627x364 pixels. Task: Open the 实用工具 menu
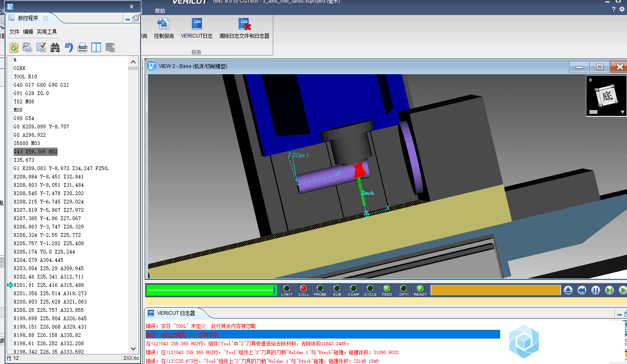[x=47, y=32]
